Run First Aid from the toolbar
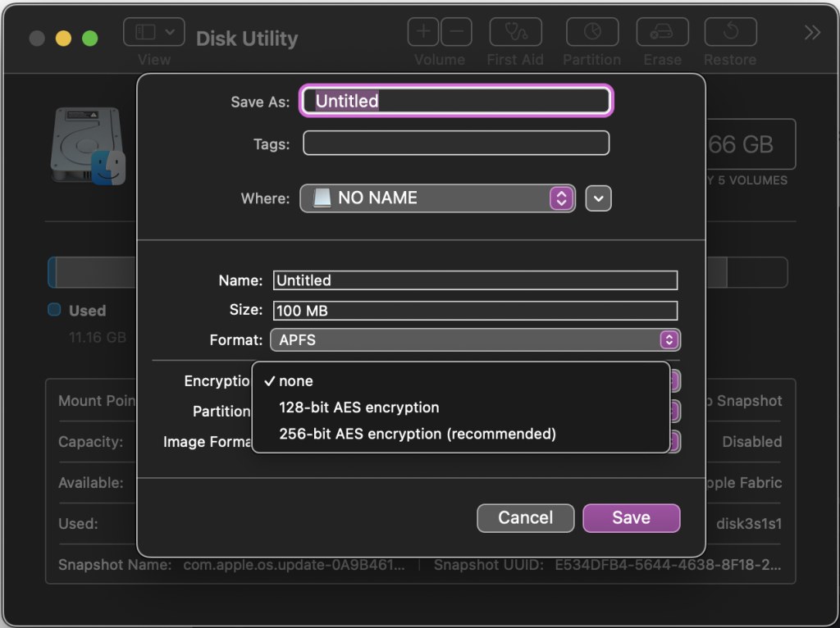This screenshot has width=840, height=628. pyautogui.click(x=515, y=33)
